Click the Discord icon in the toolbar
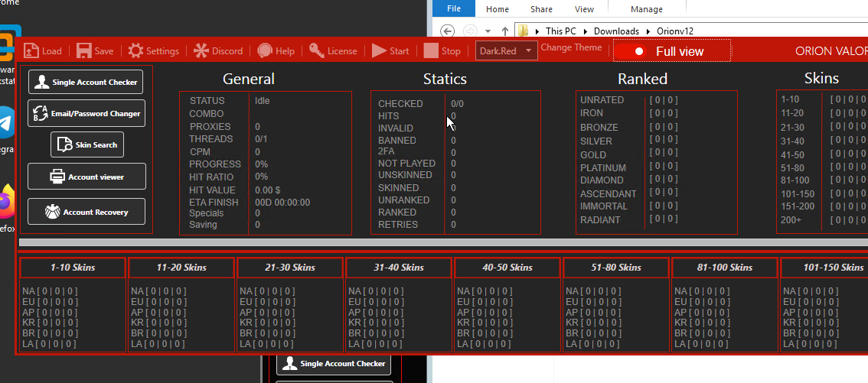This screenshot has width=868, height=383. (x=201, y=51)
